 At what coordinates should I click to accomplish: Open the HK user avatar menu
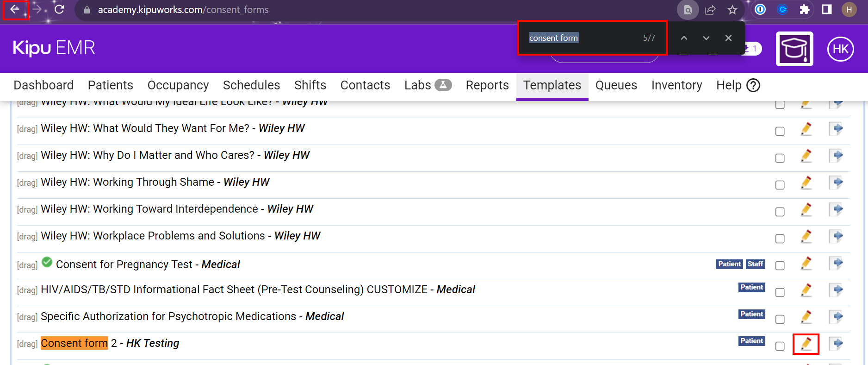(840, 49)
